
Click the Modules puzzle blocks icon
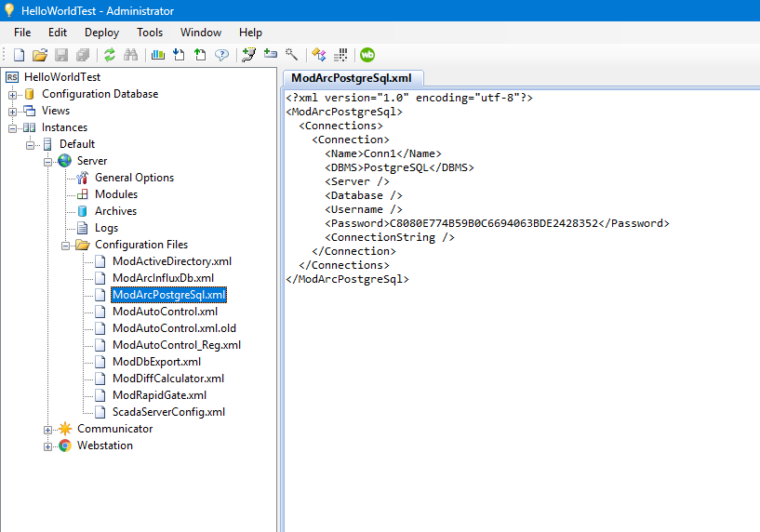click(x=83, y=194)
